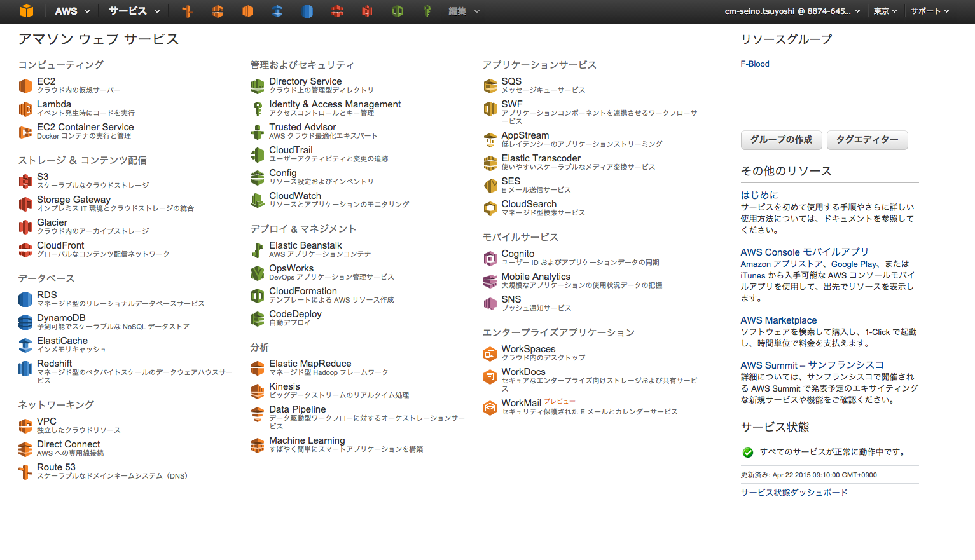This screenshot has width=975, height=560.
Task: Click the VPC icon in Networking list
Action: pyautogui.click(x=25, y=426)
